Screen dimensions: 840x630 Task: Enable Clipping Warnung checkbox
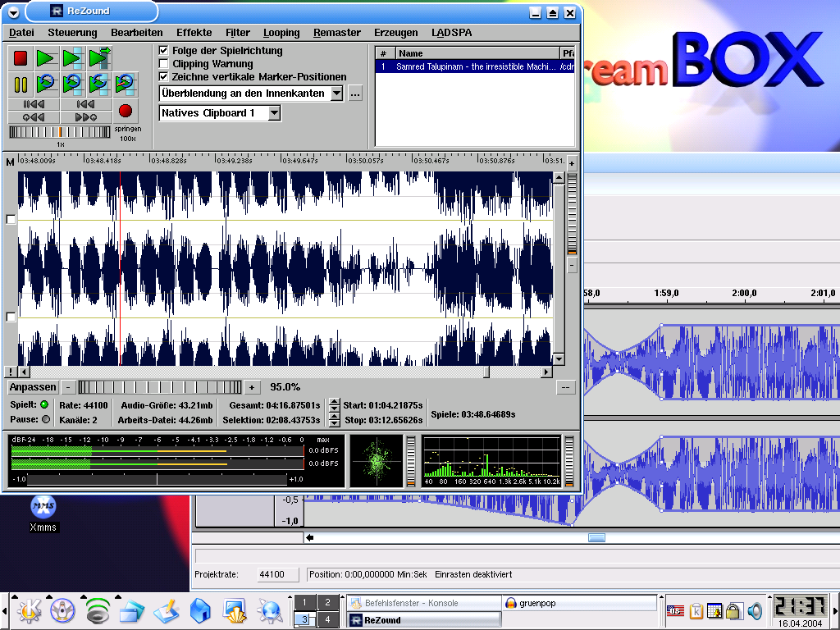tap(164, 64)
